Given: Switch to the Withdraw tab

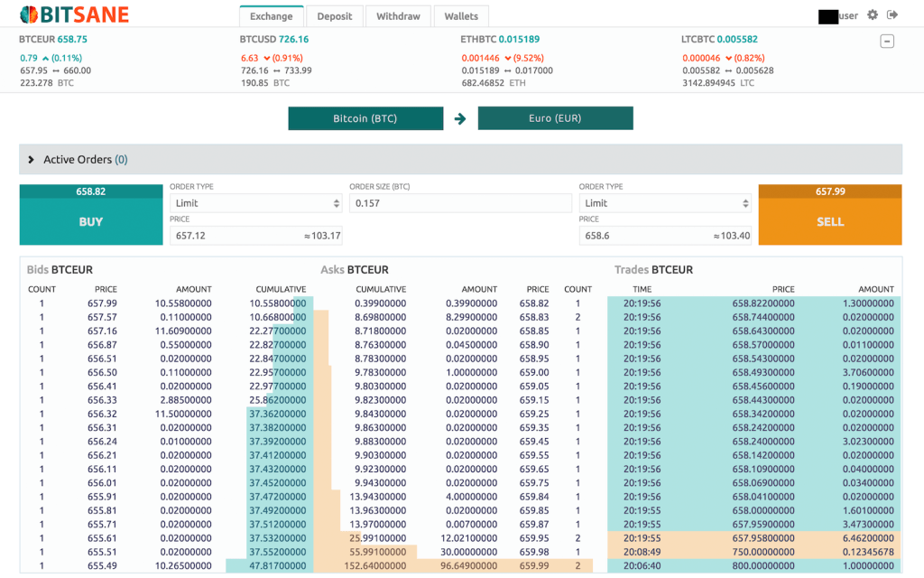Looking at the screenshot, I should 398,16.
